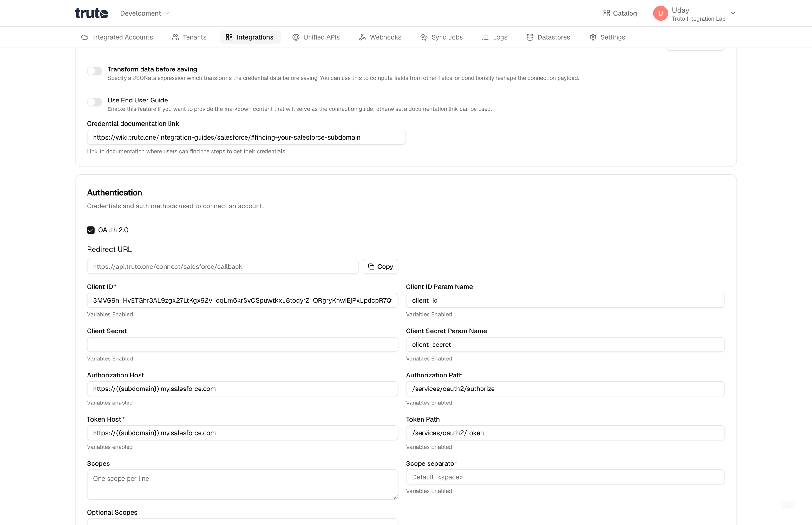Click the Scopes textarea resize handle

coord(396,497)
